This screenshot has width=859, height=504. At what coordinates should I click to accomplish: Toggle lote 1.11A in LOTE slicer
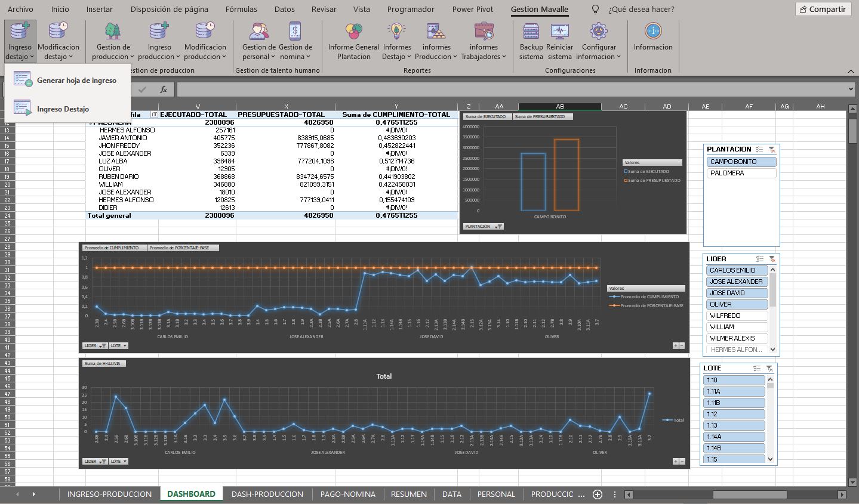coord(734,391)
